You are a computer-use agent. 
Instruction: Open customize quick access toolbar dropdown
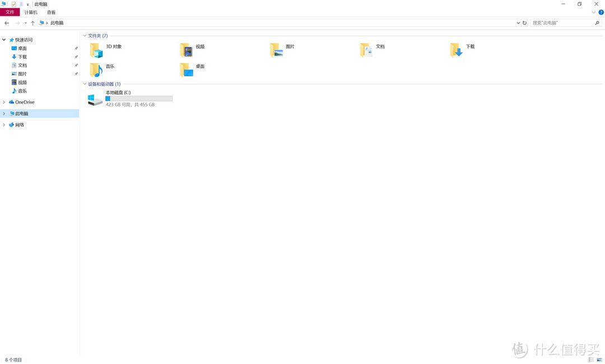click(28, 4)
